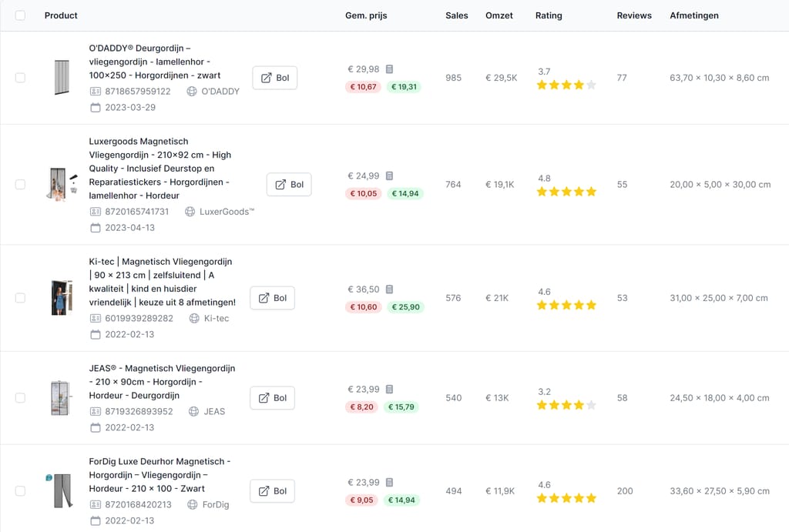Click the red € 8,20 cost badge
Viewport: 789px width, 532px height.
[x=361, y=407]
